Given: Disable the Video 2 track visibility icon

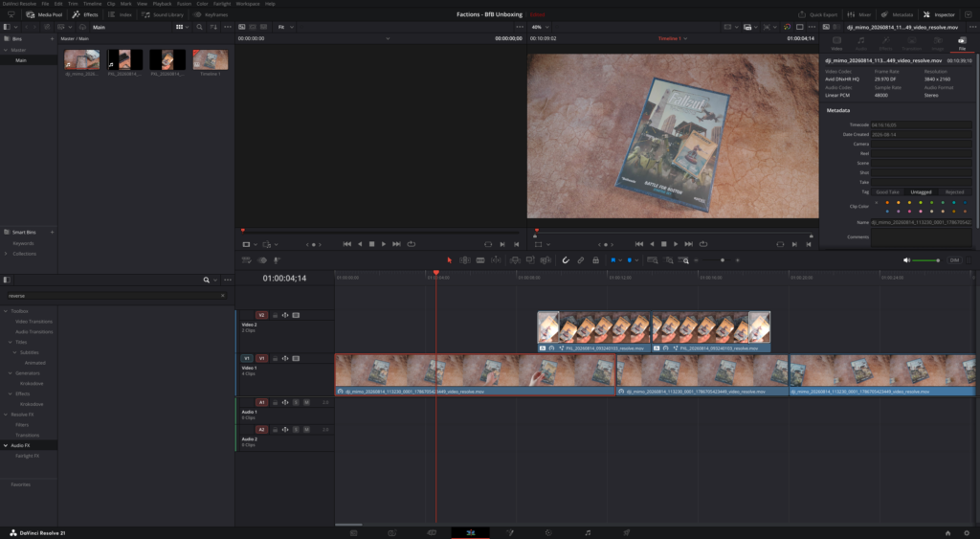Looking at the screenshot, I should coord(297,315).
